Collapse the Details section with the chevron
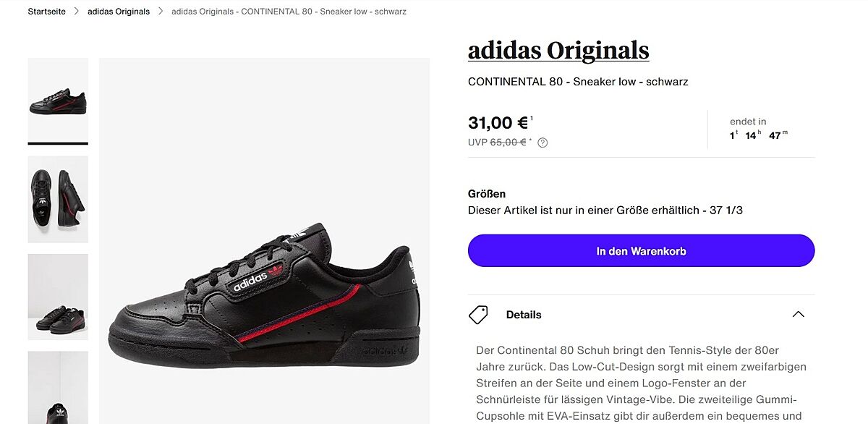Viewport: 868px width, 424px height. pyautogui.click(x=798, y=315)
